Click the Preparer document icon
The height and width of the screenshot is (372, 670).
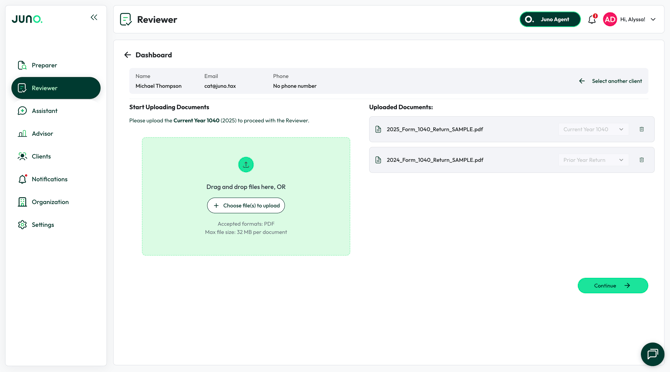click(x=22, y=65)
